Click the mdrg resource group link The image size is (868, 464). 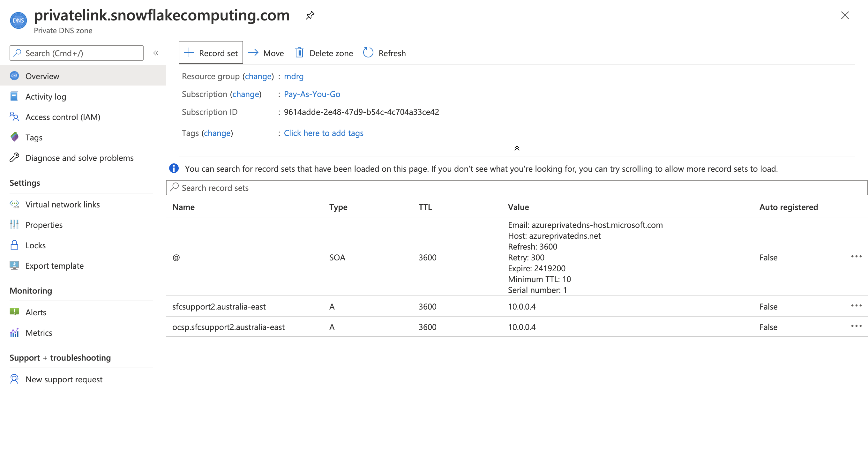point(293,76)
